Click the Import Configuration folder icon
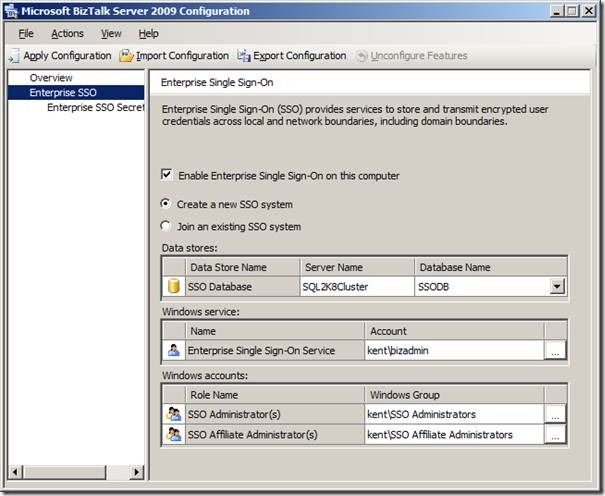This screenshot has height=496, width=605. point(126,56)
